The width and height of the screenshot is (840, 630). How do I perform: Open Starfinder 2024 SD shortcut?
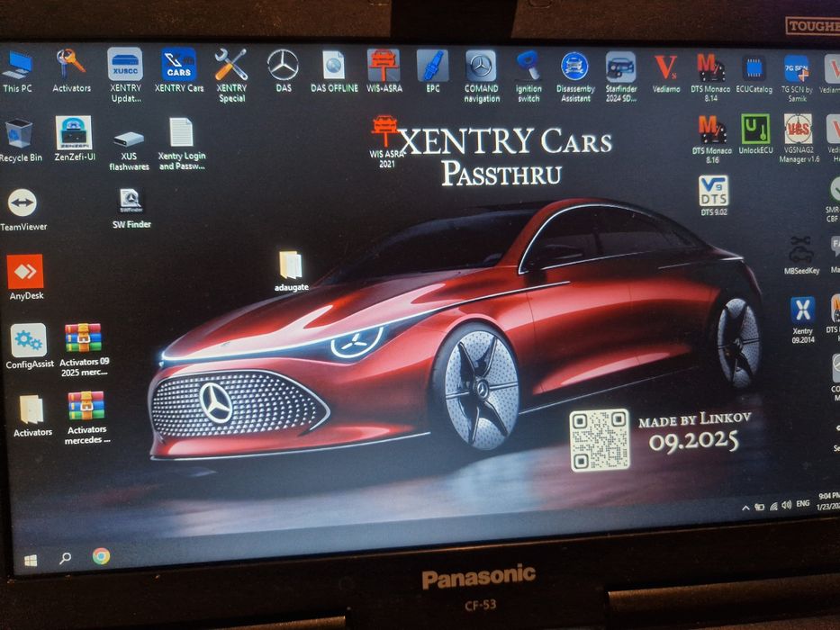click(621, 76)
